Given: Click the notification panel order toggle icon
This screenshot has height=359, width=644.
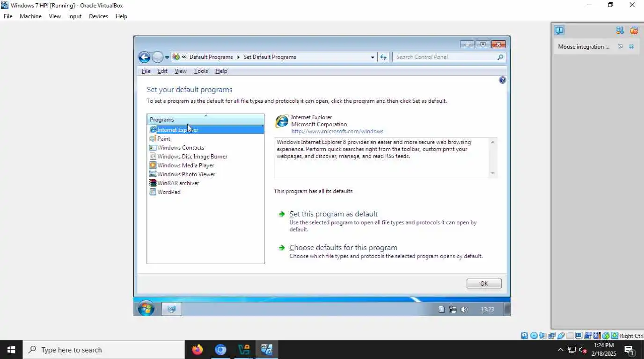Looking at the screenshot, I should pyautogui.click(x=620, y=30).
